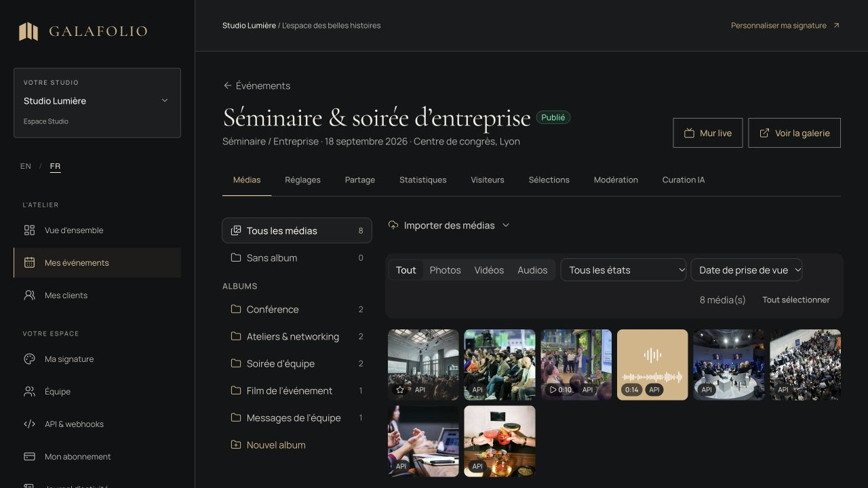
Task: Select the Soirée d'équipe album
Action: 297,364
